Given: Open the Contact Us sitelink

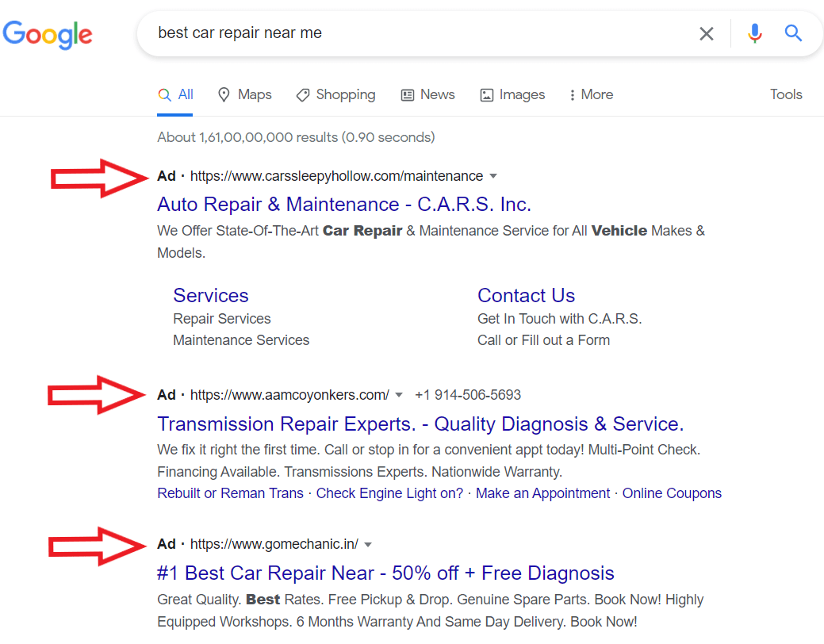Looking at the screenshot, I should pyautogui.click(x=526, y=296).
